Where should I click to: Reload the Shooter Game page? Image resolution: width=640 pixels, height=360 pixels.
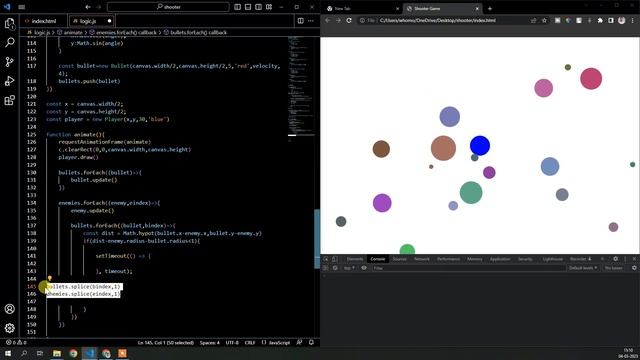(349, 20)
